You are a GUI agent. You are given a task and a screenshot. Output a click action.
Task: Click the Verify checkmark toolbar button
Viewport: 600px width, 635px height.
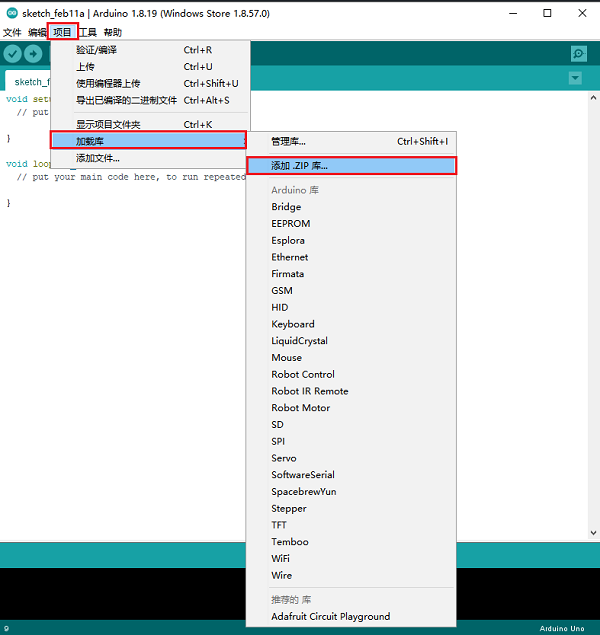(x=13, y=53)
